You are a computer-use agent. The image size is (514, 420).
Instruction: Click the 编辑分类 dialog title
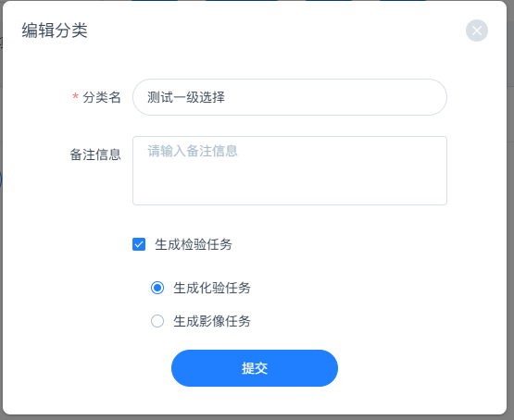pos(55,31)
